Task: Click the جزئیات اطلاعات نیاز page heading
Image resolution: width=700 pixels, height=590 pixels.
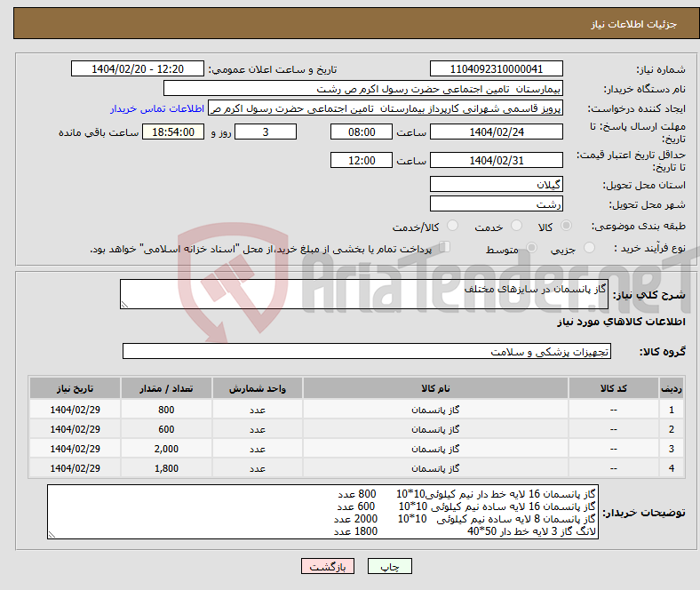Action: (x=633, y=24)
